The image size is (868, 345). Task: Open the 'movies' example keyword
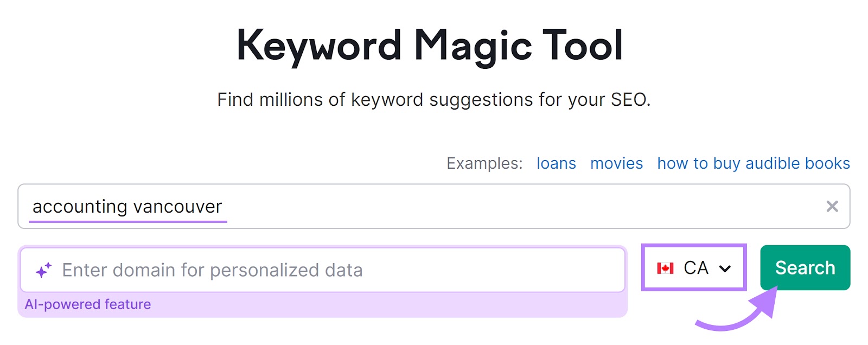point(616,163)
